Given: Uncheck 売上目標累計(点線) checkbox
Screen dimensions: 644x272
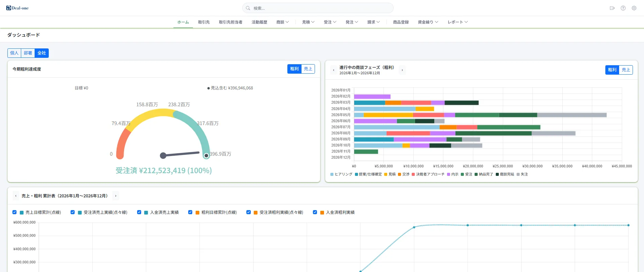Looking at the screenshot, I should pos(14,212).
